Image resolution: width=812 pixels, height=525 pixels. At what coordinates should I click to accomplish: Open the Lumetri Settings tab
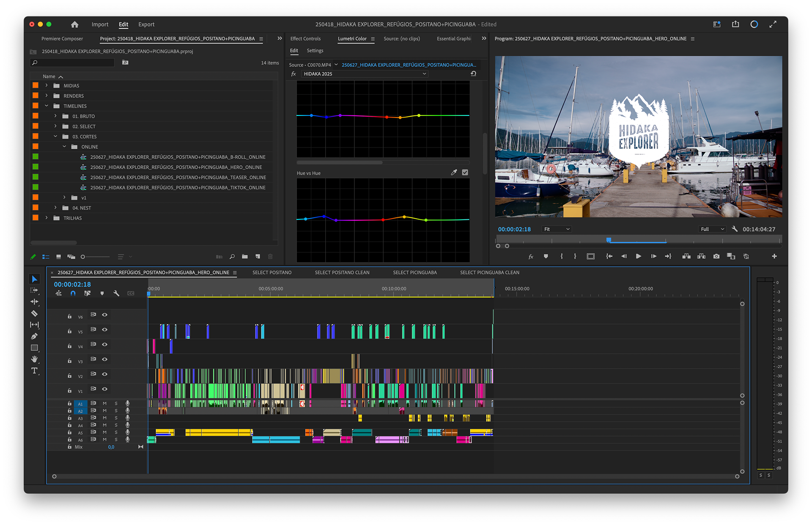[315, 51]
